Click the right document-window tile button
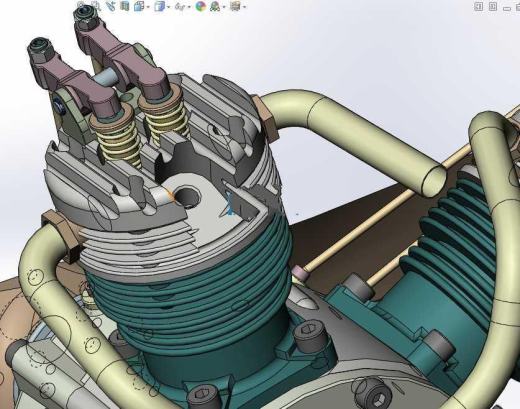 [x=493, y=6]
